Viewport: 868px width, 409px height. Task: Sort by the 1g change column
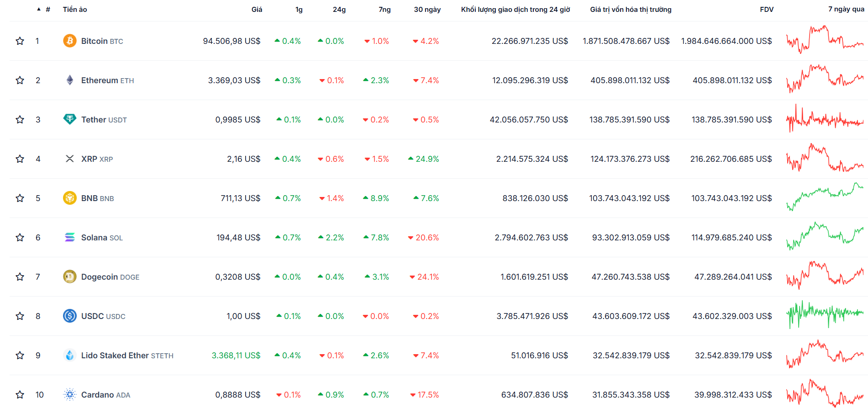coord(299,10)
